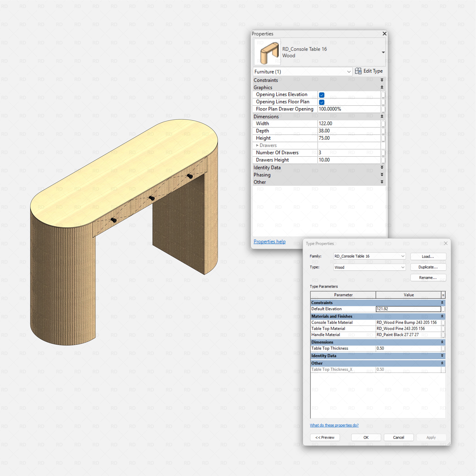Image resolution: width=476 pixels, height=476 pixels.
Task: Disable Opening Lines Floor Plan
Action: [x=322, y=102]
